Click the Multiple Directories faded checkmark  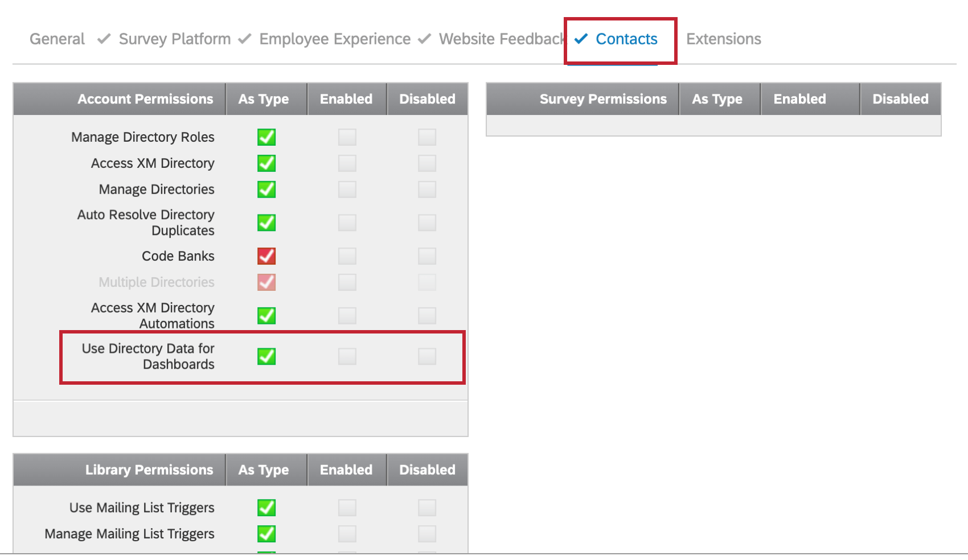point(266,282)
